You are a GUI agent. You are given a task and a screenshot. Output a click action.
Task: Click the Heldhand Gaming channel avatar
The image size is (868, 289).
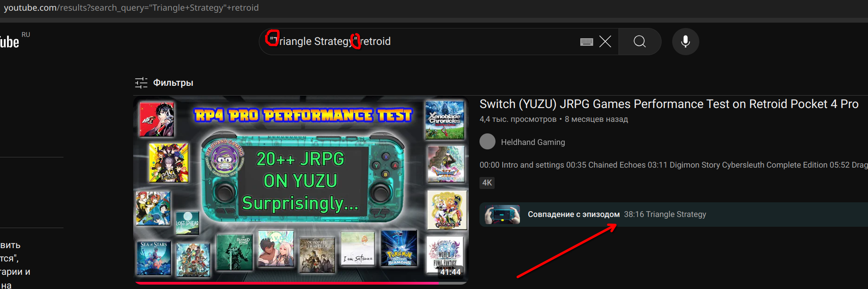pyautogui.click(x=488, y=141)
